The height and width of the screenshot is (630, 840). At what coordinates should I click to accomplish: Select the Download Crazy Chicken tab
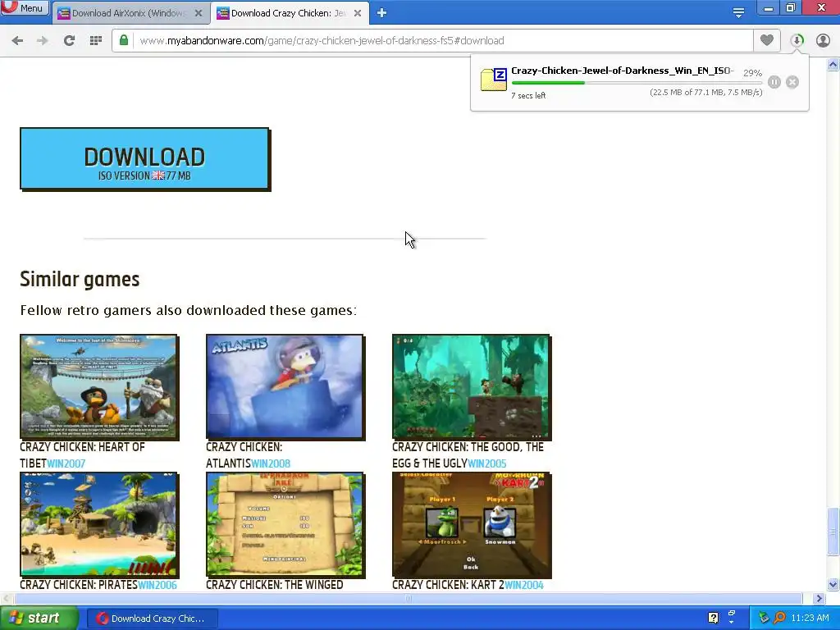tap(288, 13)
